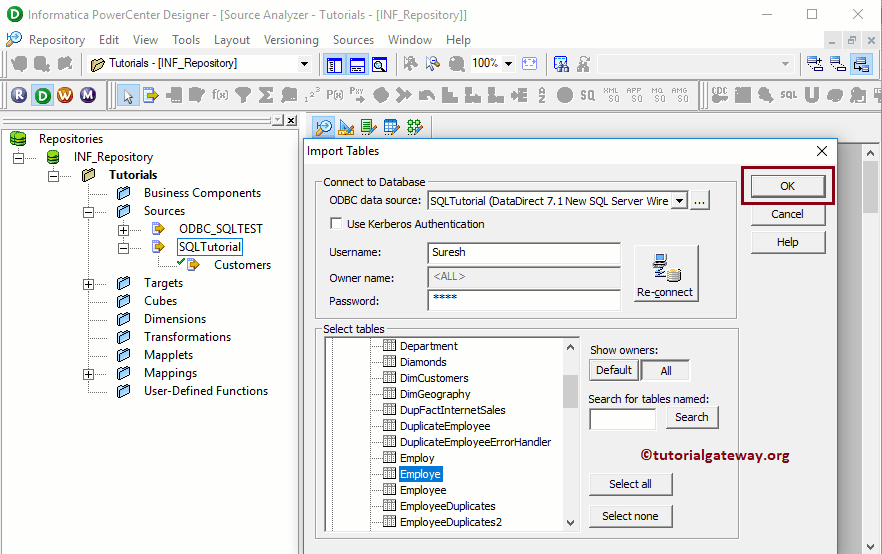Enable Use Kerberos Authentication checkbox

(x=336, y=224)
